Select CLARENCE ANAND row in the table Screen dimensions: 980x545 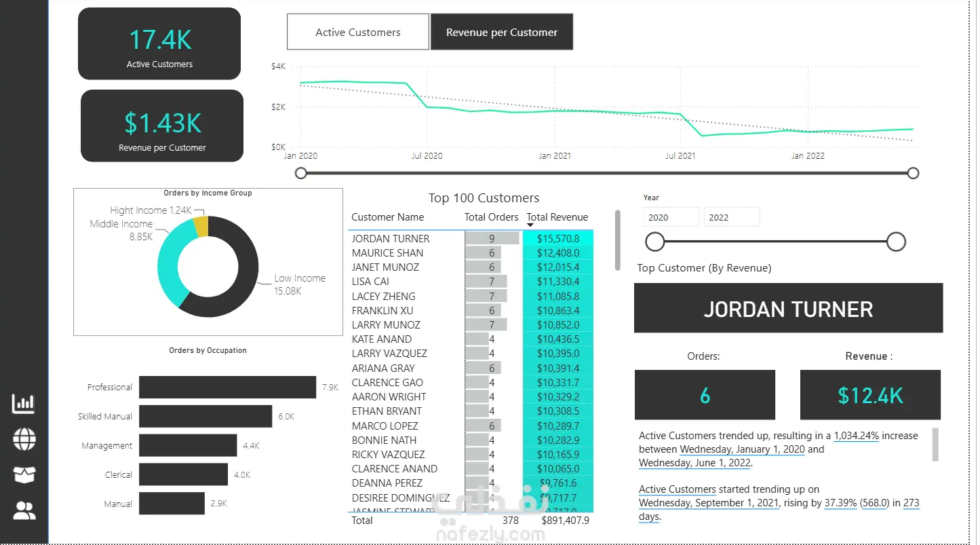coord(471,468)
